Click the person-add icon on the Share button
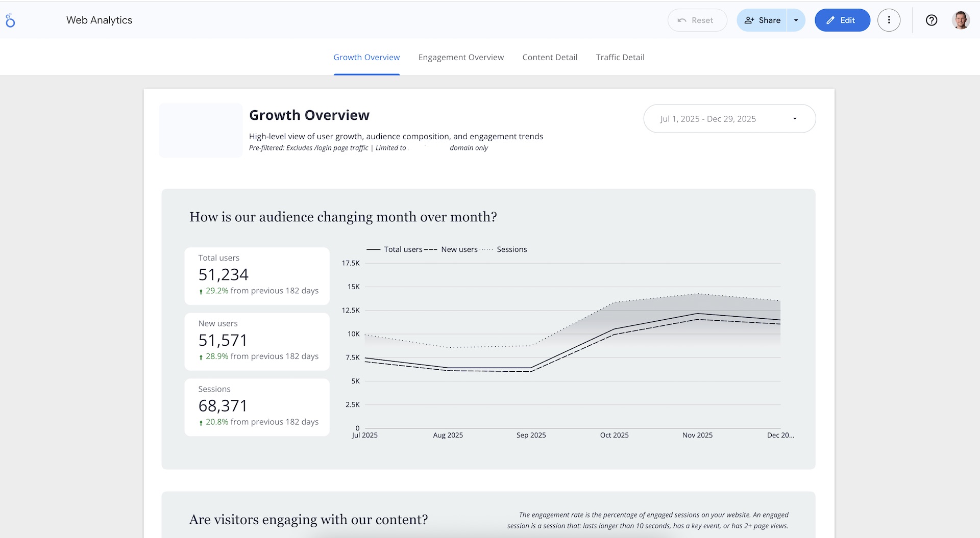The image size is (980, 538). pyautogui.click(x=749, y=20)
